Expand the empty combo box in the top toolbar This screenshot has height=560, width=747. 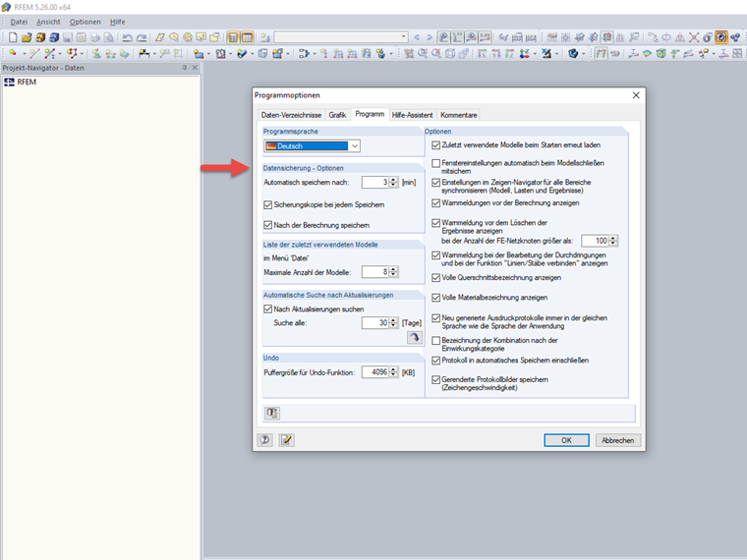coord(403,36)
